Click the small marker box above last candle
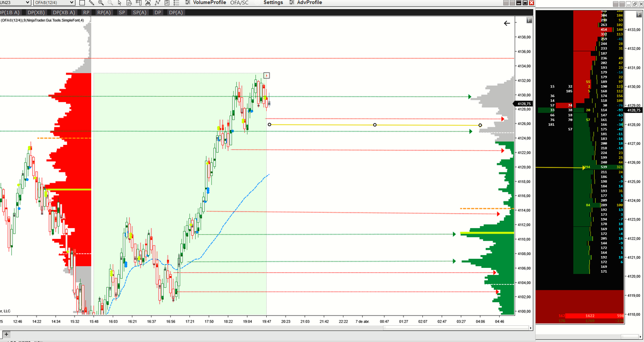Image resolution: width=644 pixels, height=342 pixels. pos(267,75)
